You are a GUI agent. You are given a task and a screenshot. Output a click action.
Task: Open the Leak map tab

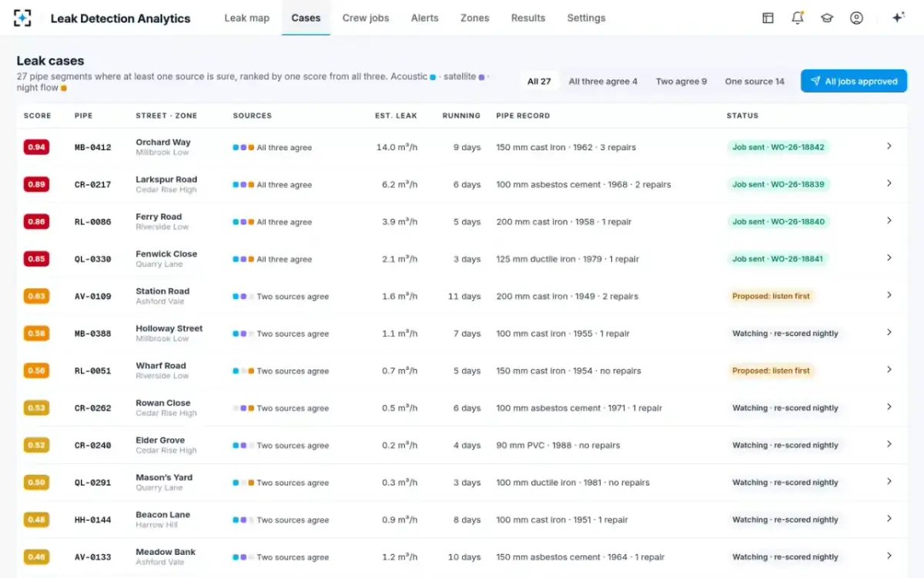click(247, 18)
